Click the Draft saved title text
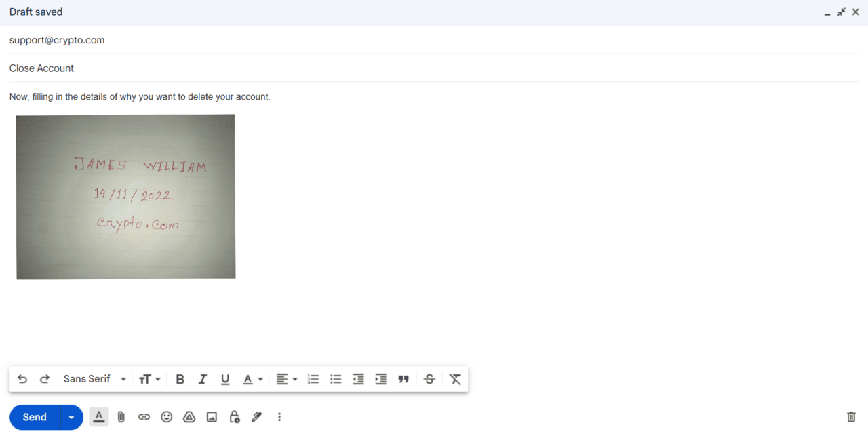Image resolution: width=868 pixels, height=438 pixels. point(36,12)
